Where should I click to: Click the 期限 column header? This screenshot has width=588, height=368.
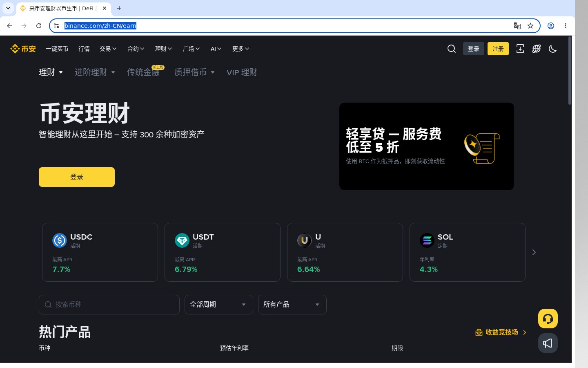coord(397,348)
